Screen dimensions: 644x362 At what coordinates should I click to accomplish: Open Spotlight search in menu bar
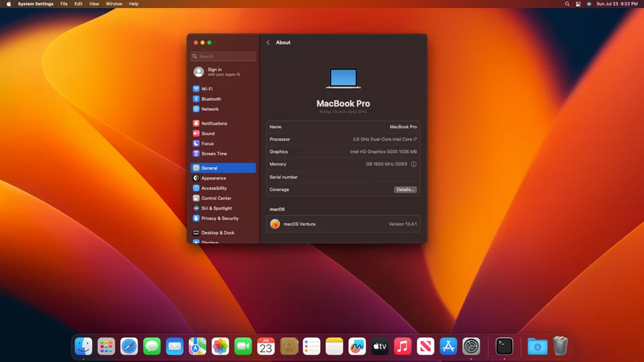click(568, 4)
